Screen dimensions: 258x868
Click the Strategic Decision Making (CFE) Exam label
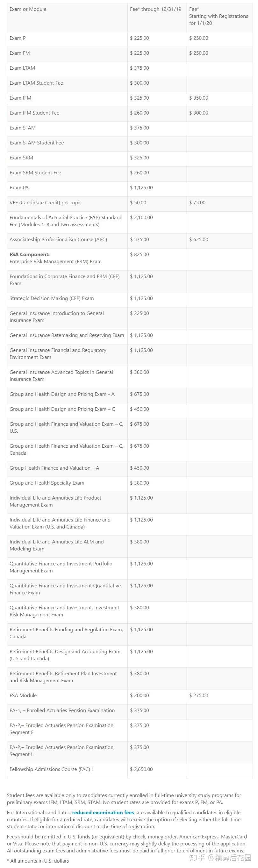(52, 298)
